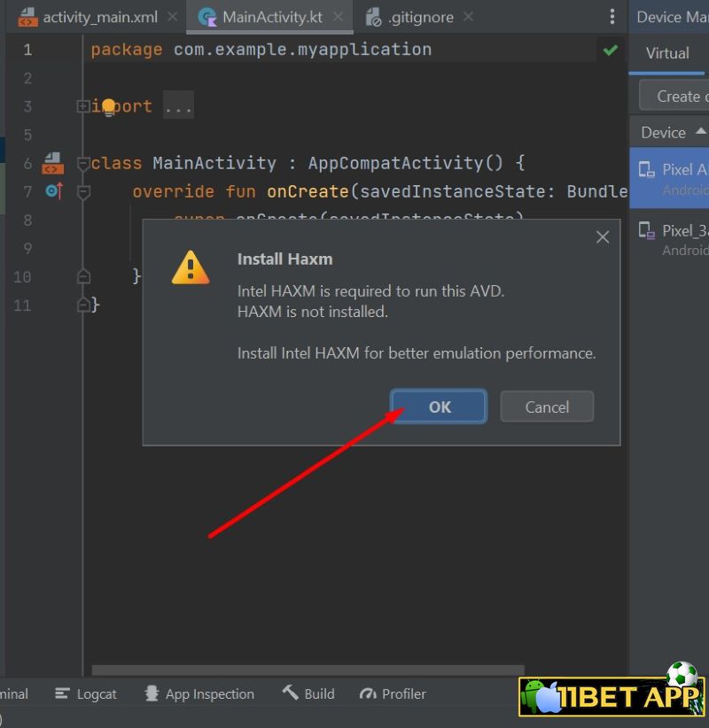
Task: Open the Logcat tool window
Action: click(85, 693)
